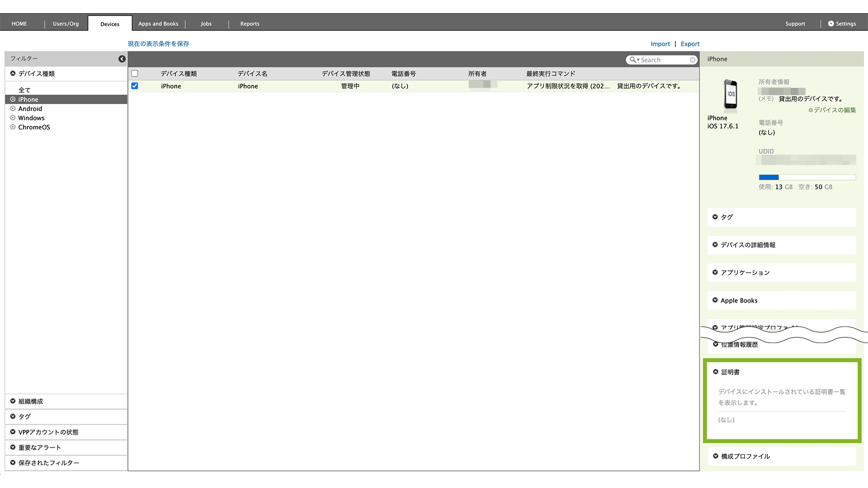The image size is (868, 488).
Task: Collapse the filter panel with arrow icon
Action: pyautogui.click(x=122, y=59)
